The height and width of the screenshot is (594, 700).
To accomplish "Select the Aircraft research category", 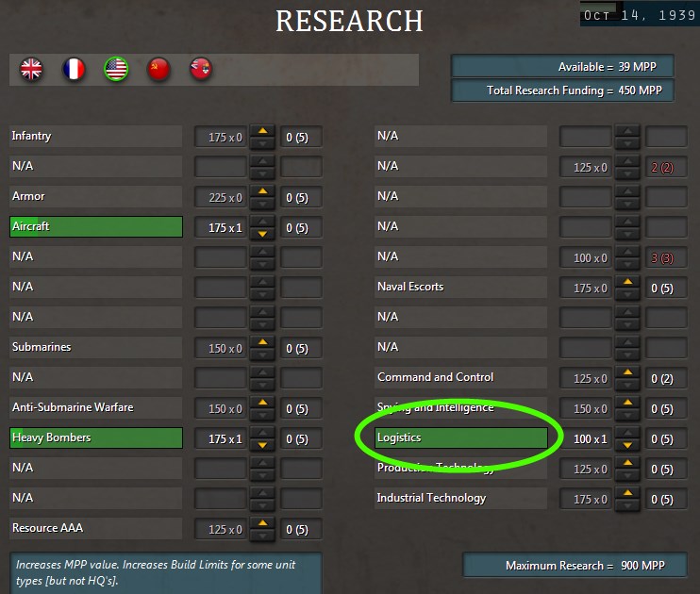I will 96,226.
